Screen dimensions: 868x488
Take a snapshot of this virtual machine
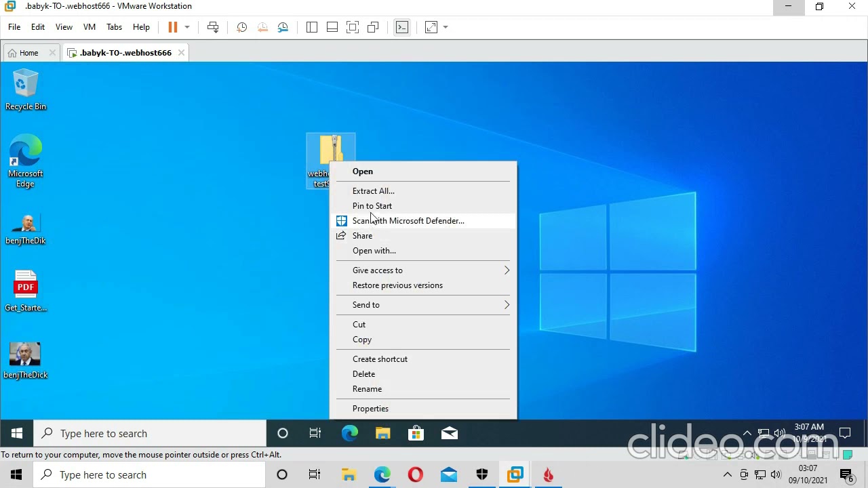241,27
